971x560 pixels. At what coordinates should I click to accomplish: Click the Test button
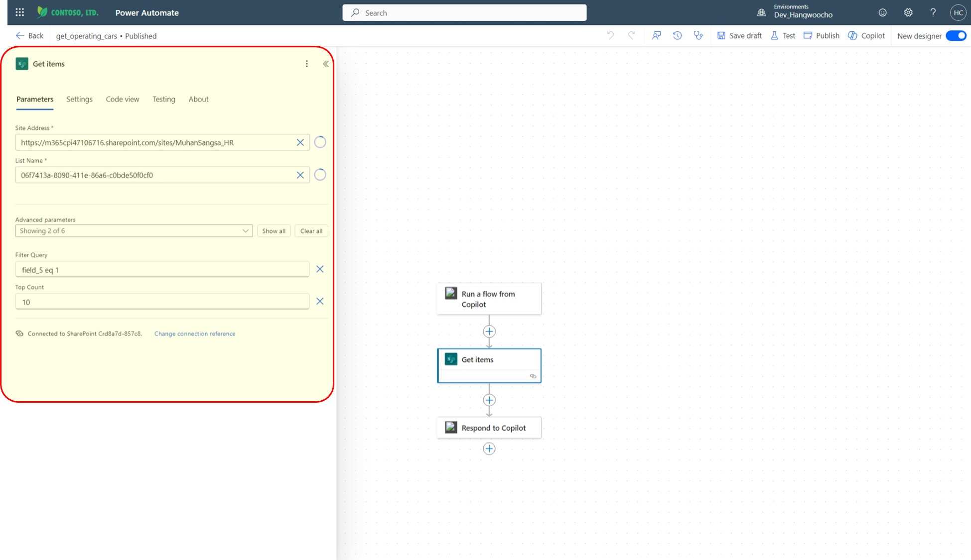tap(783, 36)
